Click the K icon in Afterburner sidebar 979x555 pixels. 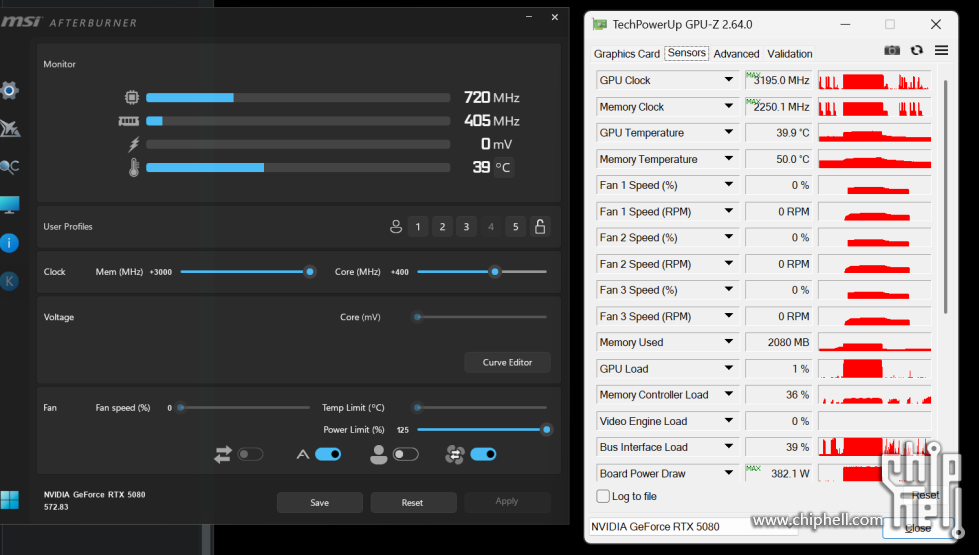click(x=9, y=281)
